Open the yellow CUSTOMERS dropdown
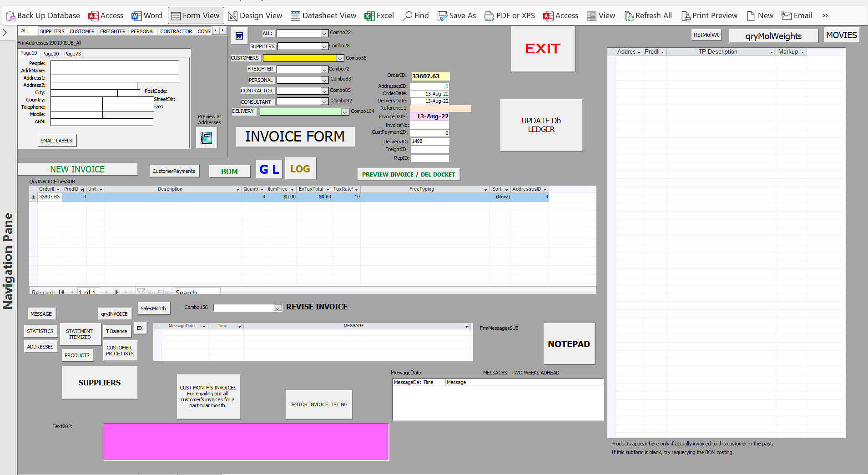This screenshot has width=868, height=475. (x=340, y=58)
